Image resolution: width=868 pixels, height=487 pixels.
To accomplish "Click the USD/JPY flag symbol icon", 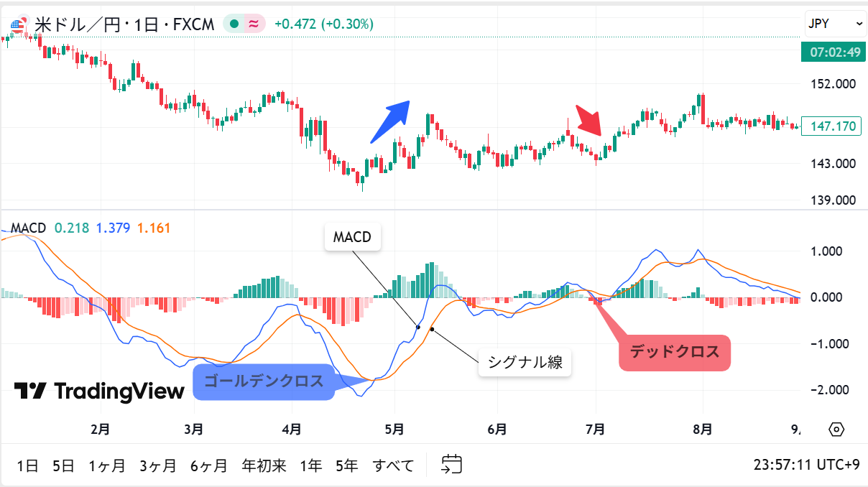I will click(18, 24).
